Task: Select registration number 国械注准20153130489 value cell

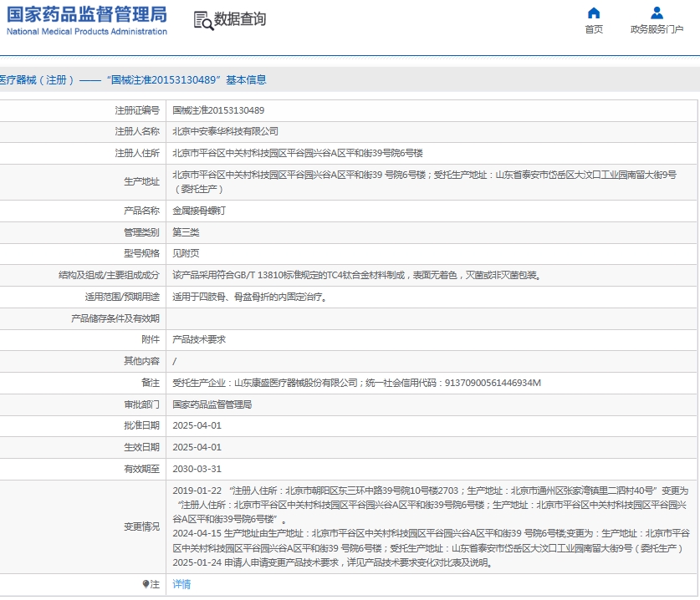Action: pyautogui.click(x=218, y=110)
